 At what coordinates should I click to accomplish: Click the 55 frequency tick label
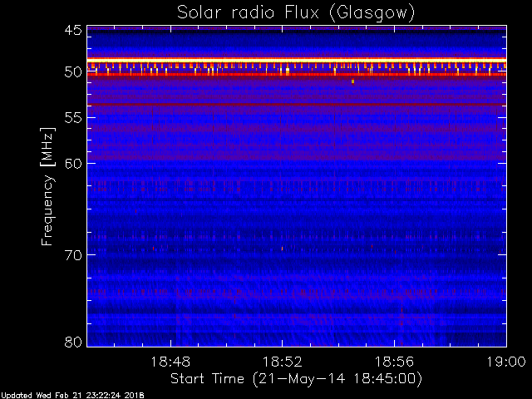[73, 118]
